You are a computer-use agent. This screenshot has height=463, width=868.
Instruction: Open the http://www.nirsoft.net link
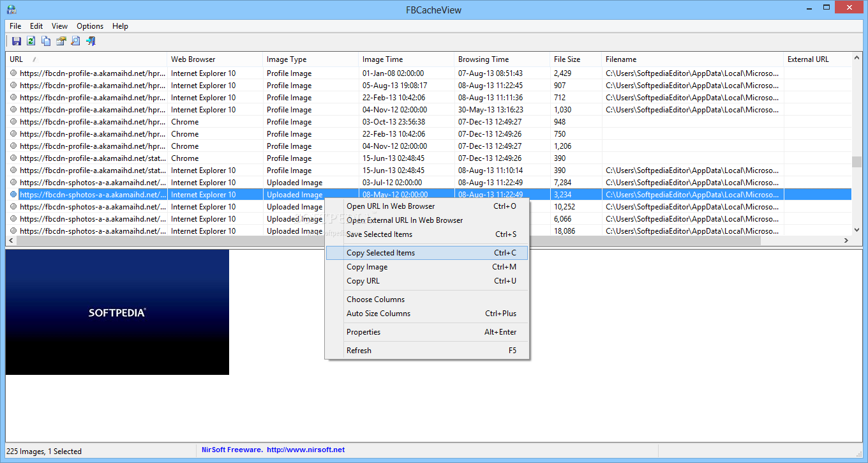[x=306, y=450]
